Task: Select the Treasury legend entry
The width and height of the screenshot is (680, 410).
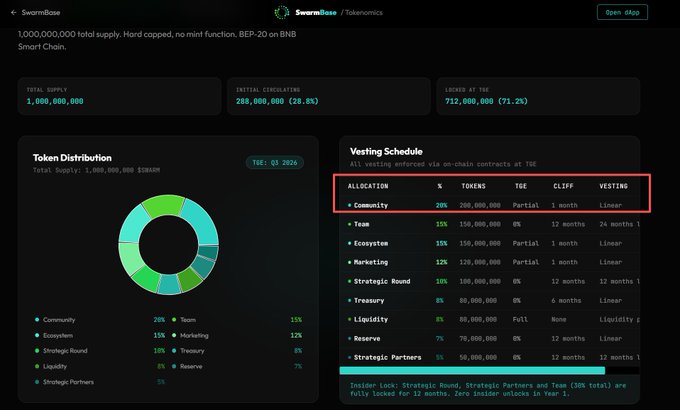Action: tap(237, 351)
